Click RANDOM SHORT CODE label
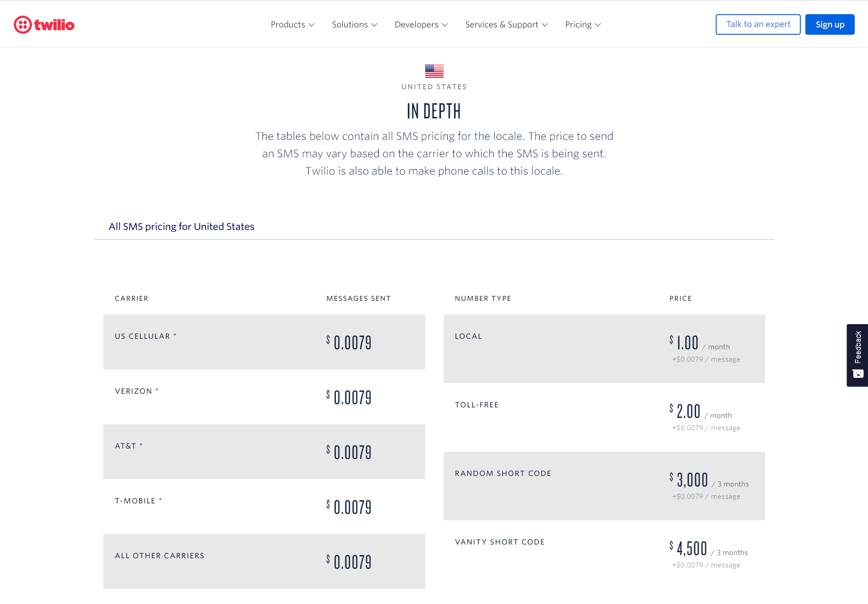Viewport: 868px width, 604px height. [503, 473]
